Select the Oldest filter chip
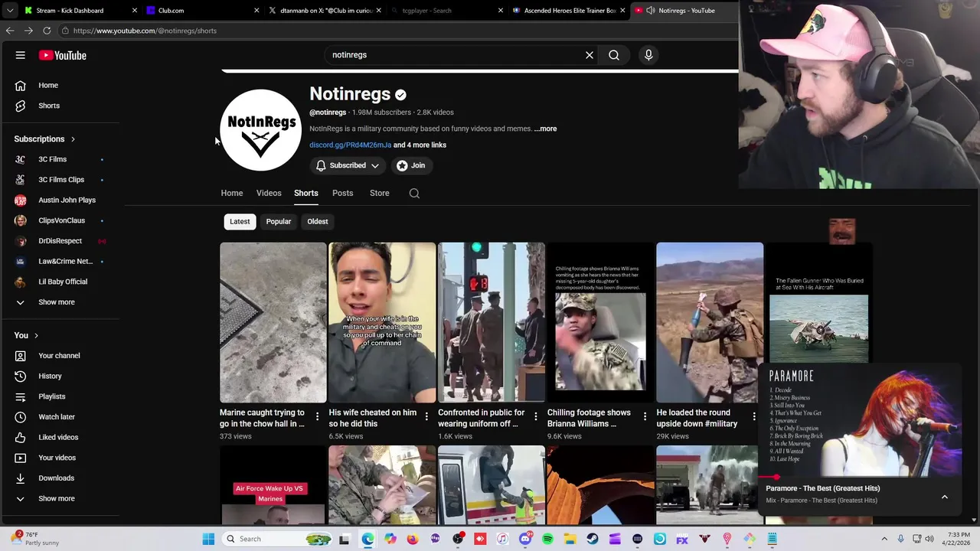Viewport: 980px width, 551px height. [318, 222]
